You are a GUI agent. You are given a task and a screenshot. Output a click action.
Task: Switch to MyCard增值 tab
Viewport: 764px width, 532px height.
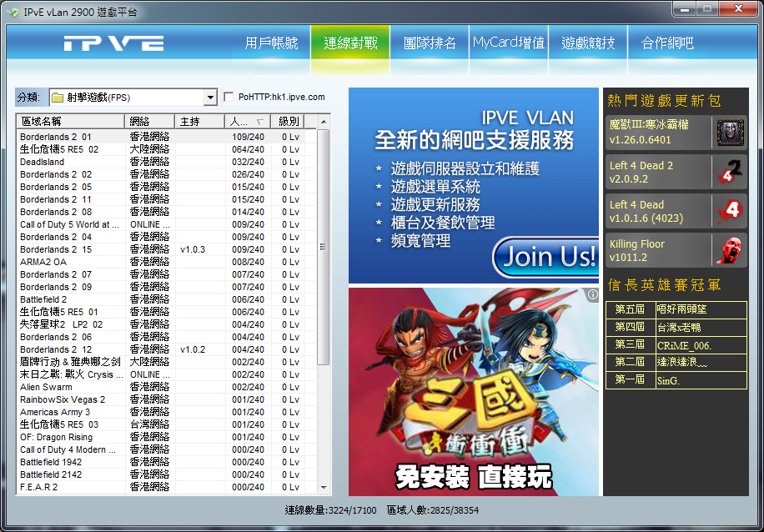(509, 43)
